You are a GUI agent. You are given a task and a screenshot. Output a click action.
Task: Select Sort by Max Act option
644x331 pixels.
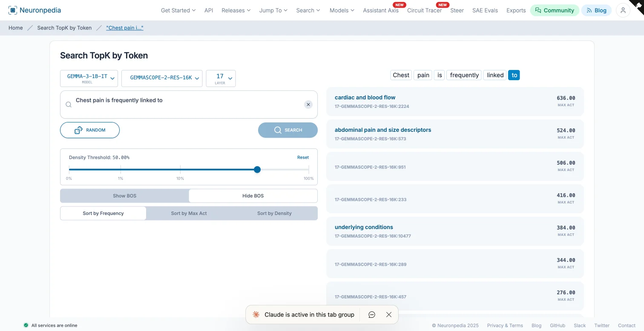(x=189, y=213)
